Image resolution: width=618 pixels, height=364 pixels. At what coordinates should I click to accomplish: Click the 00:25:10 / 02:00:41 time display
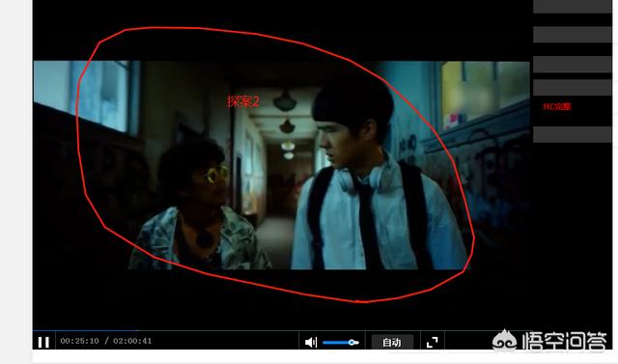click(x=105, y=341)
